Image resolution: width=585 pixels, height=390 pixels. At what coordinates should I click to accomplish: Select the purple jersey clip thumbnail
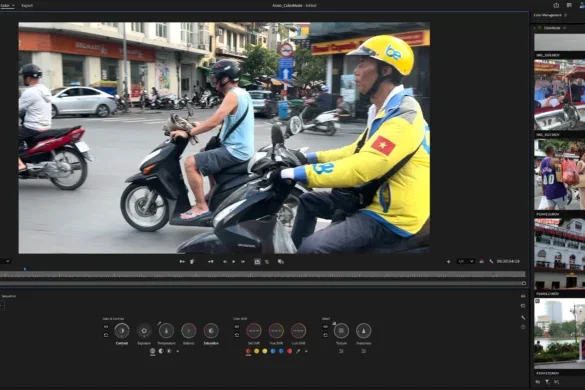[x=559, y=175]
